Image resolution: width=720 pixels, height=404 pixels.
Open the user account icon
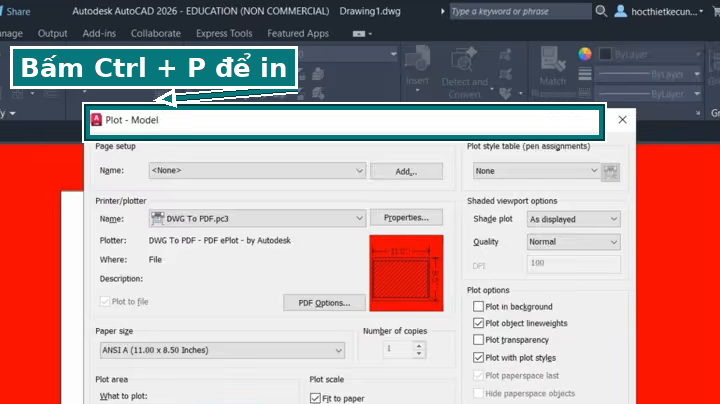pyautogui.click(x=620, y=11)
